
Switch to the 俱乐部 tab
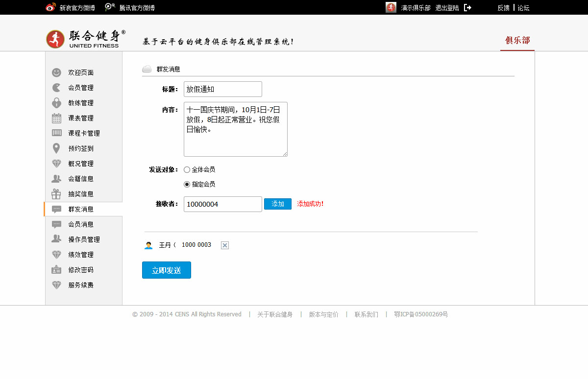(517, 40)
